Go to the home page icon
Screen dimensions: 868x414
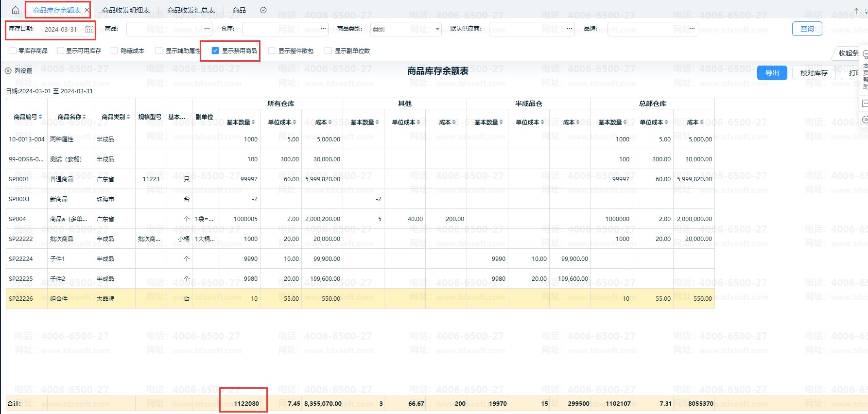click(16, 10)
